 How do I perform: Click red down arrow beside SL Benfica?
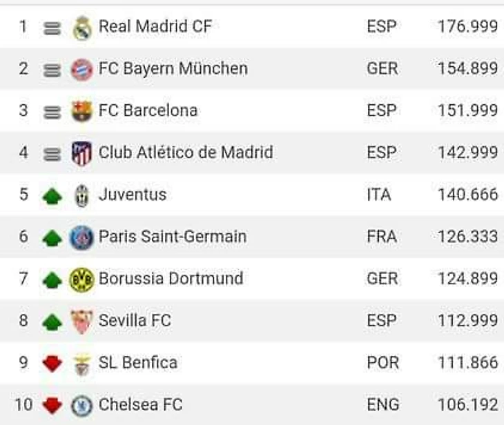tap(52, 364)
